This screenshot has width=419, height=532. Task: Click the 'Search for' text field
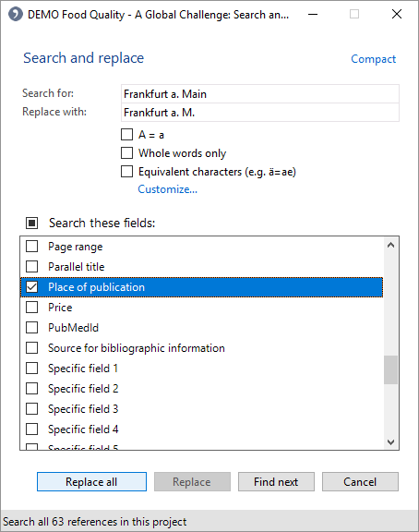click(260, 94)
